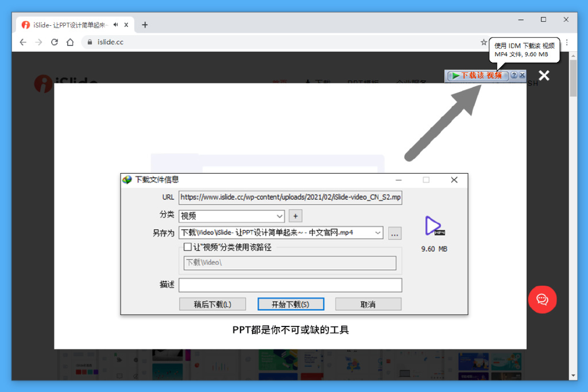Browse save location with the ... button

[x=394, y=233]
